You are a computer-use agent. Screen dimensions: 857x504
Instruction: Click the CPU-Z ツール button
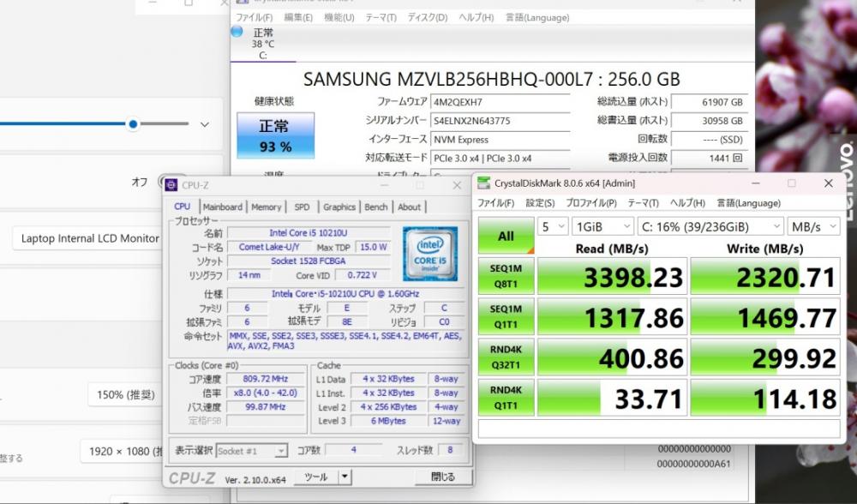(316, 477)
